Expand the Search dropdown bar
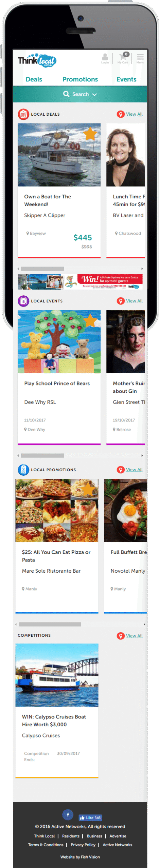Screen dimensions: 159x868 (80, 94)
